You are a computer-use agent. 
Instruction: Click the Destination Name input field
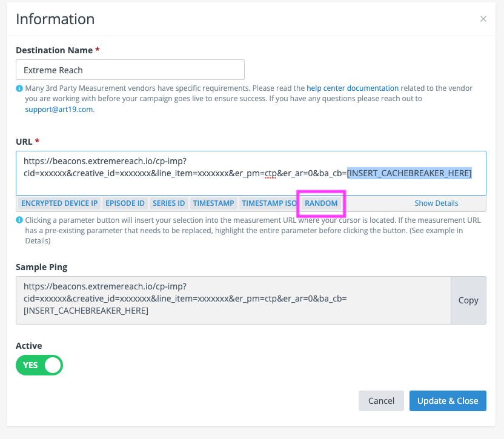(x=130, y=70)
